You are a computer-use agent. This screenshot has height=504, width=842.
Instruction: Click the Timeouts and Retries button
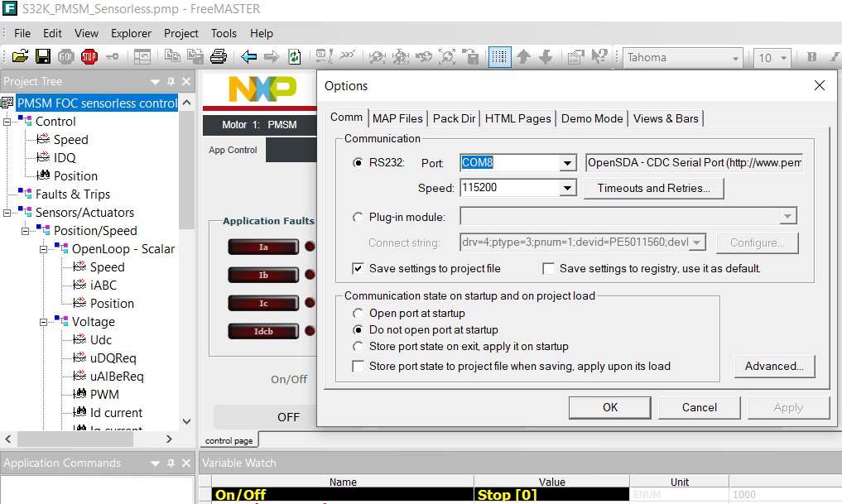[654, 188]
